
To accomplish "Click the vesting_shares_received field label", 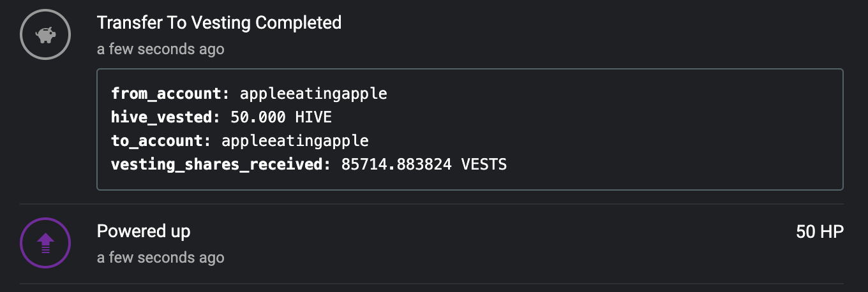I will coord(221,164).
